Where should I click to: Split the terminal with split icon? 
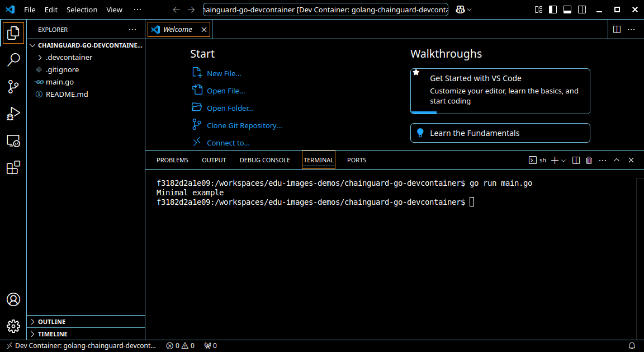tap(576, 160)
